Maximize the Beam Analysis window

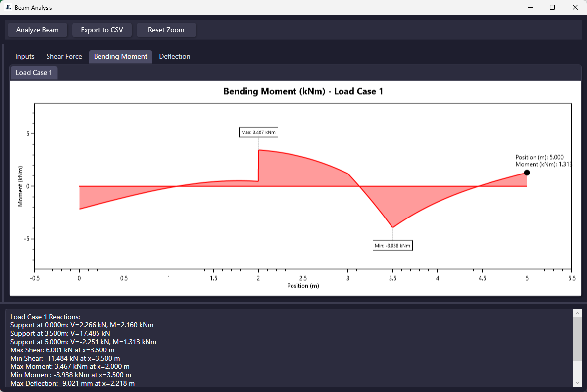click(x=552, y=7)
